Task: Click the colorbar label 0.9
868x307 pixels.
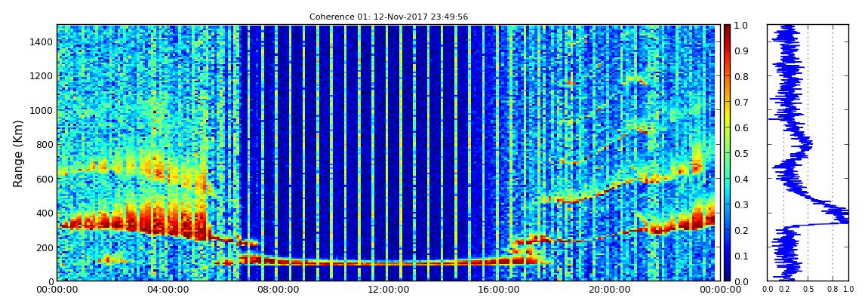Action: 742,51
